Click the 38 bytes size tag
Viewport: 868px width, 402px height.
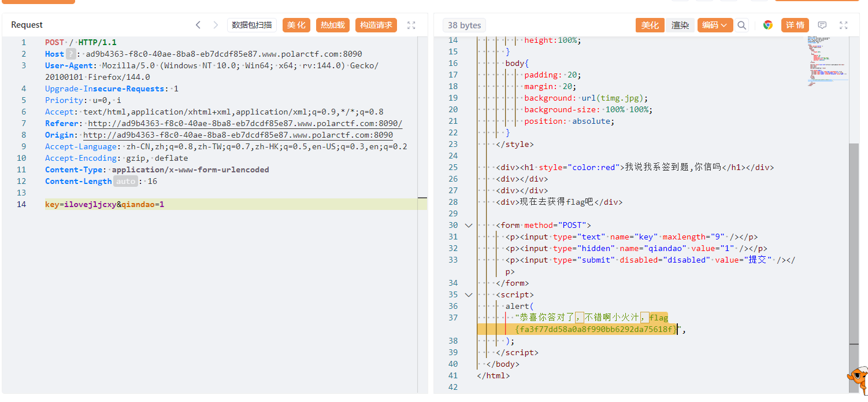(x=464, y=25)
